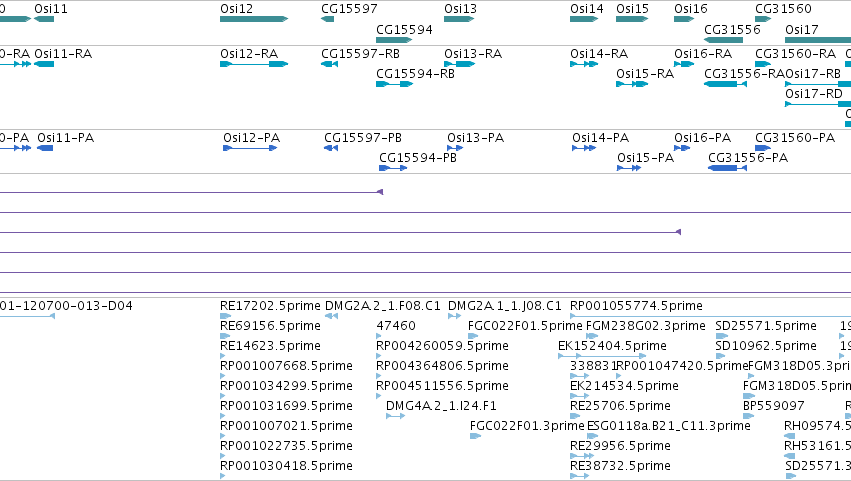Select the RP001022735.5prime EST
Image resolution: width=851 pixels, height=481 pixels.
tap(223, 457)
